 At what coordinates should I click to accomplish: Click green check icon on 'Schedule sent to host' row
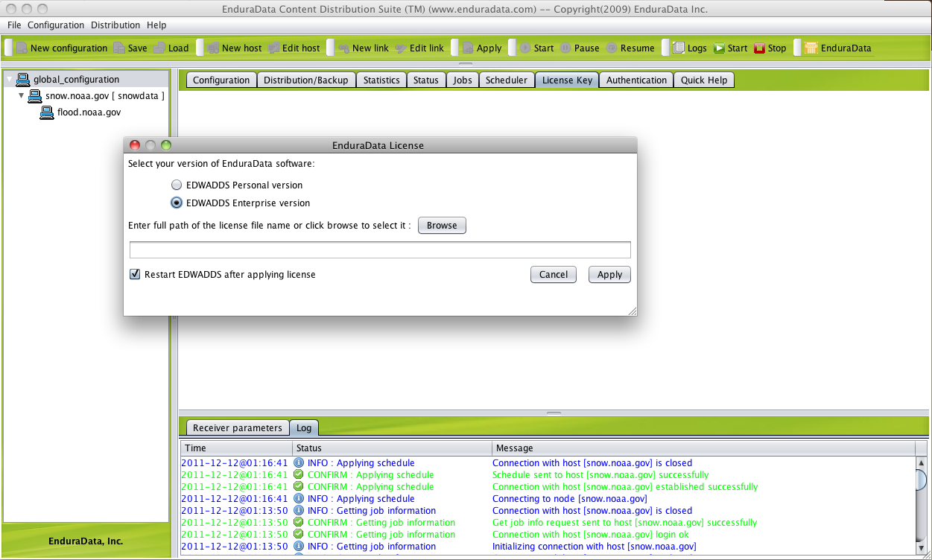[x=299, y=475]
